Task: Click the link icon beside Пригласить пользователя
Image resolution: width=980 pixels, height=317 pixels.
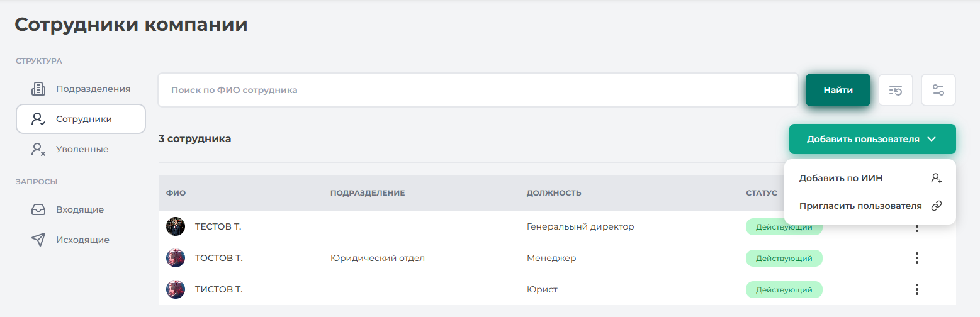Action: [x=936, y=206]
